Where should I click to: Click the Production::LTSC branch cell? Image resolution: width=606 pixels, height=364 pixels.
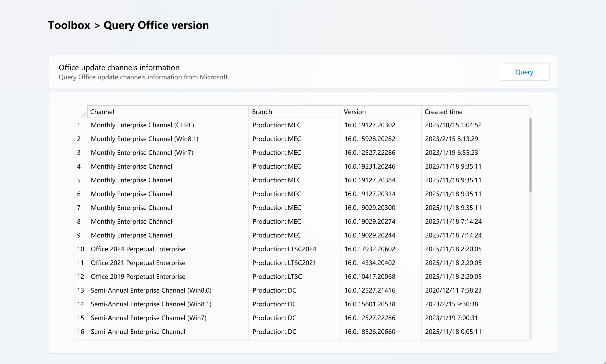click(x=277, y=277)
